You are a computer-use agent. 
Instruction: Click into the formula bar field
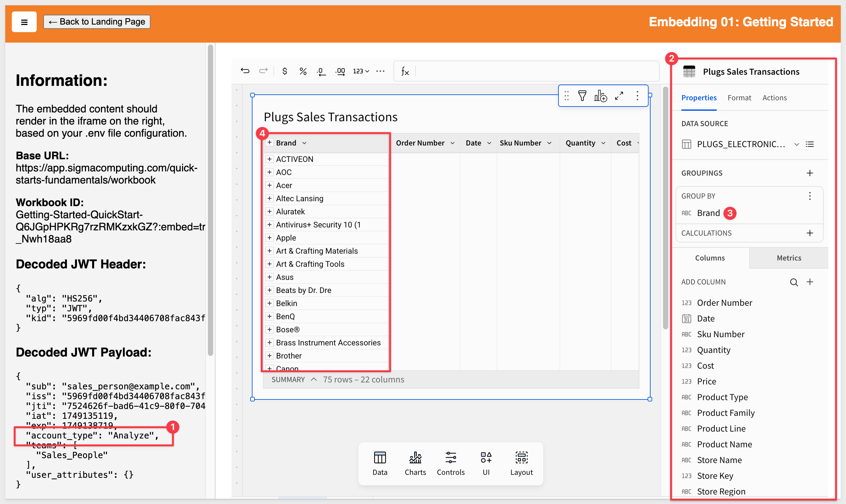[x=536, y=71]
